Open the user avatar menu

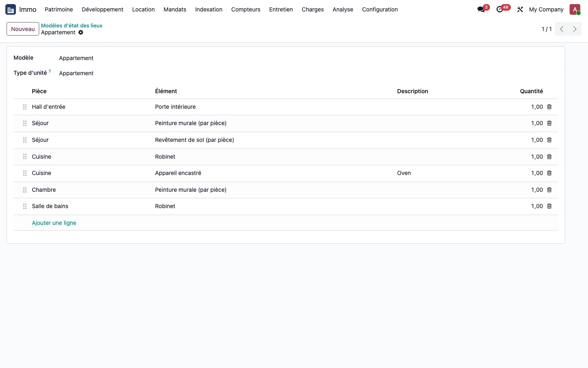575,9
